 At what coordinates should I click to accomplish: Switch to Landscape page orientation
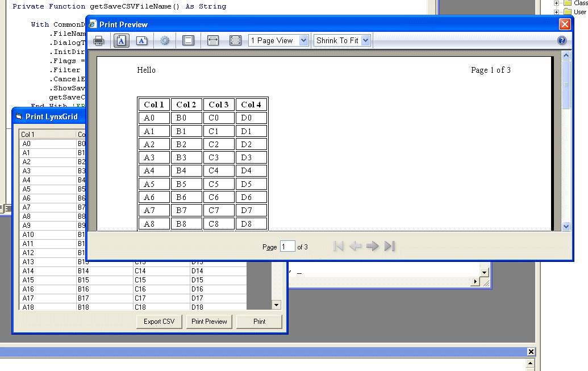(142, 41)
